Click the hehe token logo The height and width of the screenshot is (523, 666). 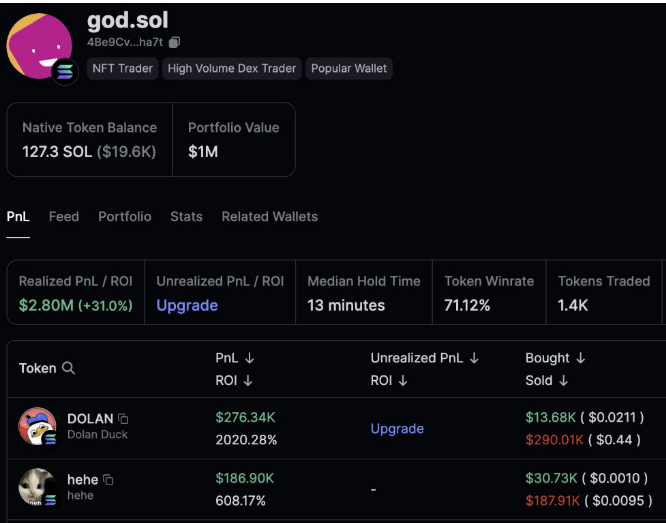click(x=37, y=487)
